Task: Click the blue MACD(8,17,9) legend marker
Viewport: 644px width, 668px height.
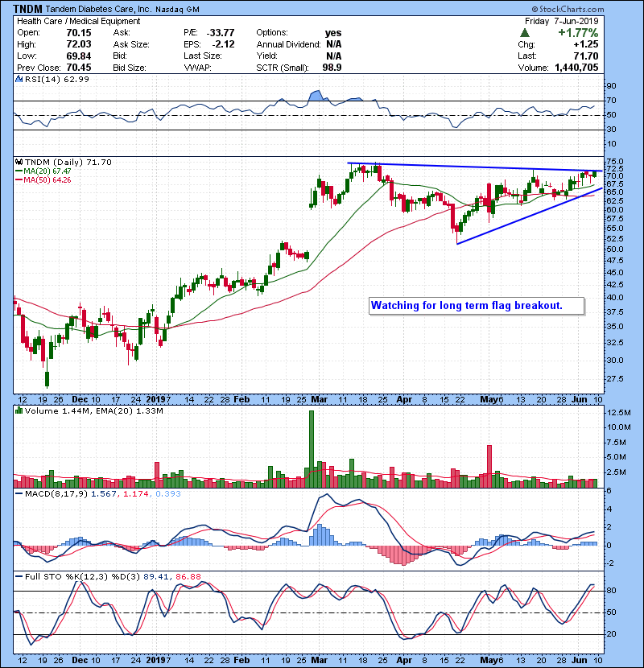Action: pyautogui.click(x=19, y=493)
